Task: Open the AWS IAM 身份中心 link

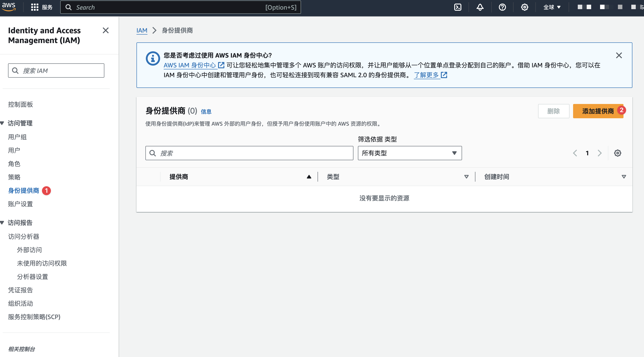Action: (x=194, y=65)
